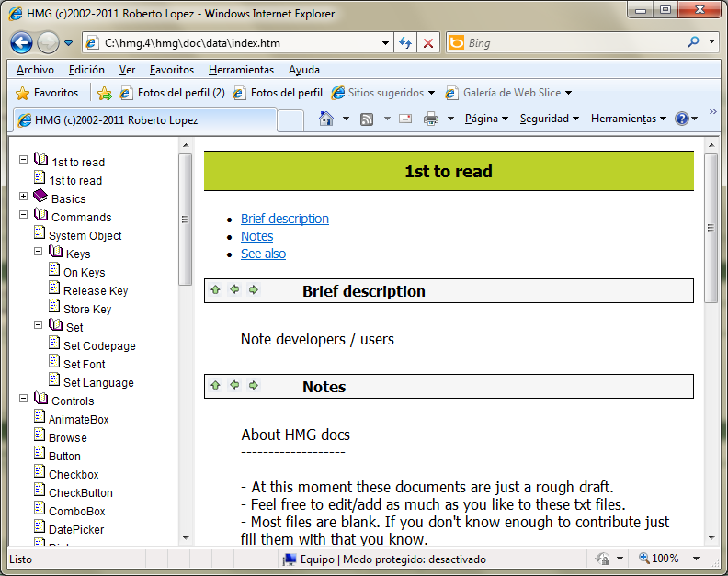The height and width of the screenshot is (576, 728).
Task: Open the Fotos del perfil (2) favorite
Action: [172, 93]
